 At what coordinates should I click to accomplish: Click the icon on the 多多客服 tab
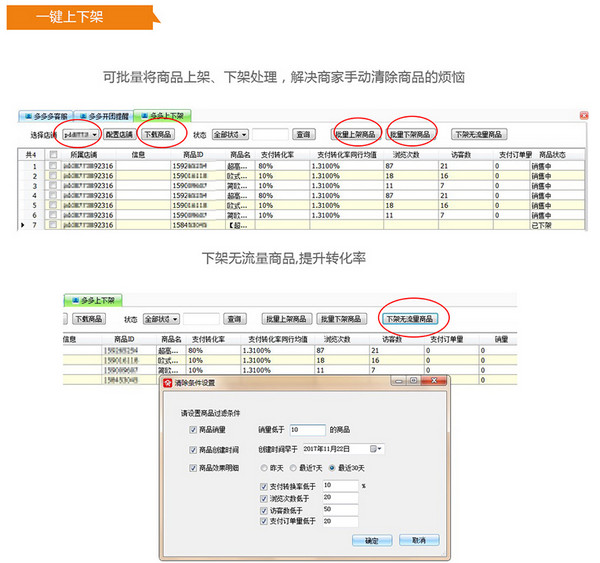[x=28, y=116]
